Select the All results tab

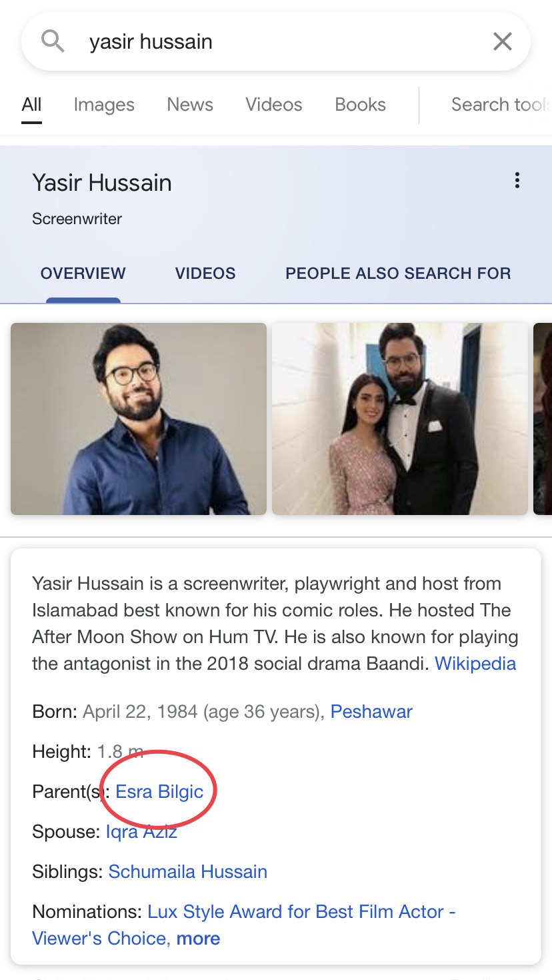click(31, 105)
